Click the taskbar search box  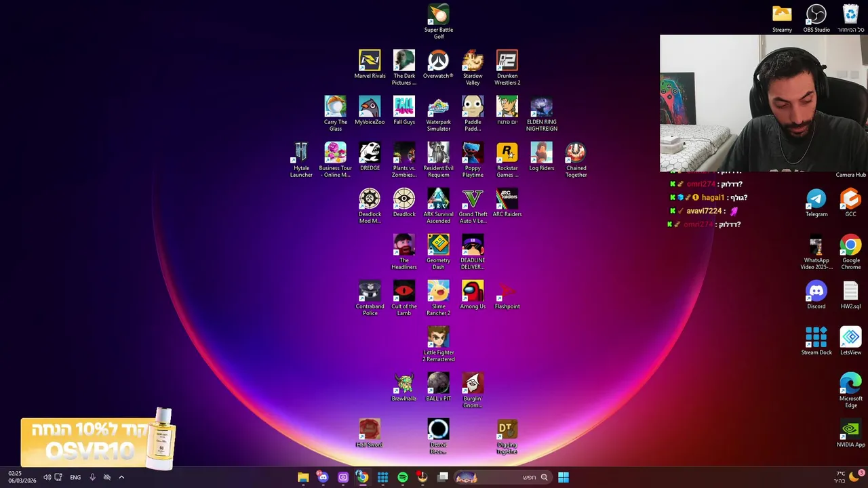pos(502,477)
